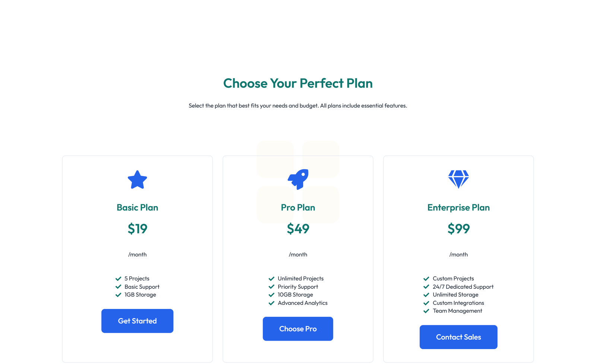Image resolution: width=596 pixels, height=364 pixels.
Task: Select the Pro Plan heading
Action: 298,207
